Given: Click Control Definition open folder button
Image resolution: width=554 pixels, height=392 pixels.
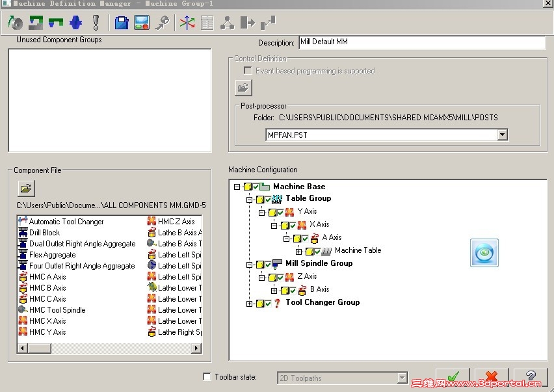Looking at the screenshot, I should click(x=243, y=88).
